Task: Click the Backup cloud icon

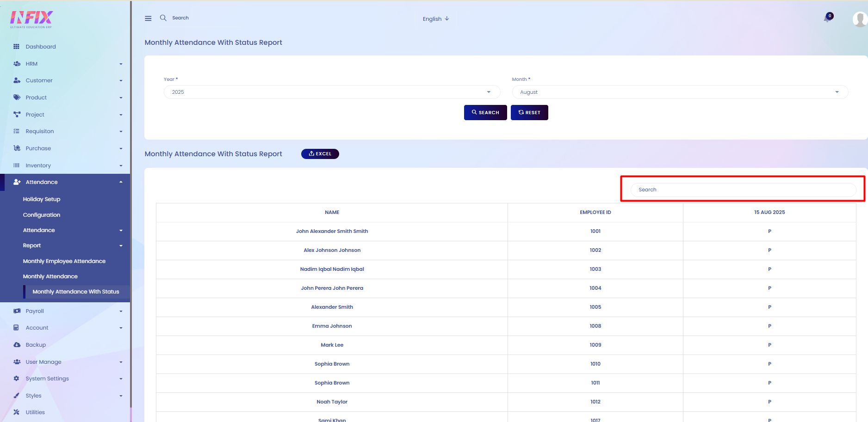Action: (17, 345)
